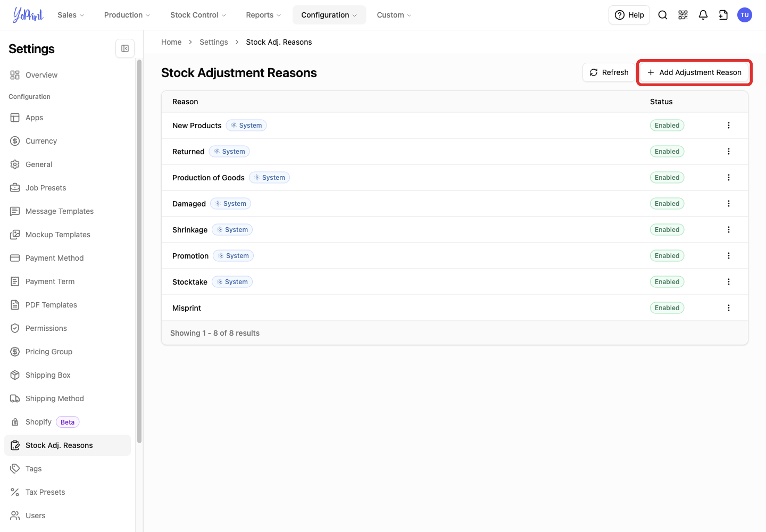This screenshot has height=532, width=766.
Task: Expand the Sales menu
Action: tap(71, 15)
